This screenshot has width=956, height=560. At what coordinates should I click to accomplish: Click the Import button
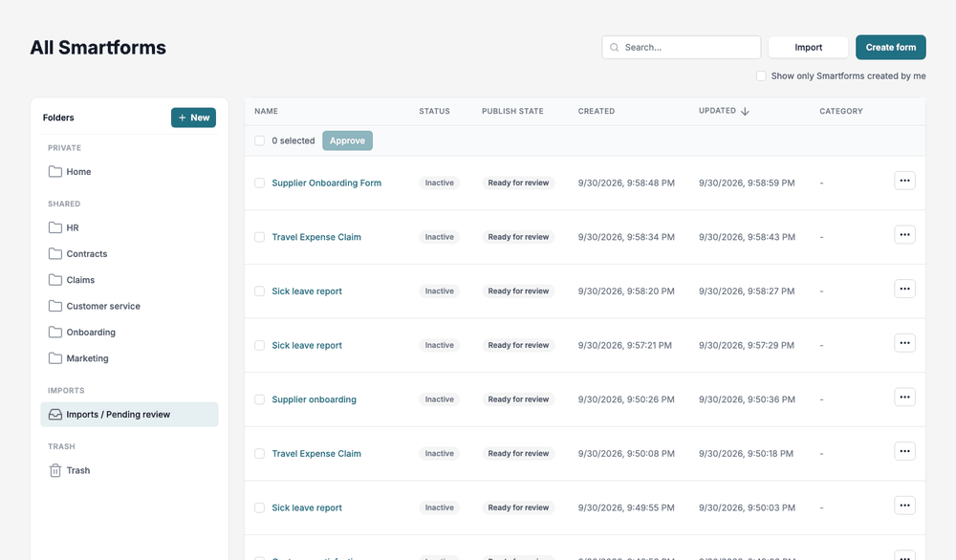pos(809,48)
